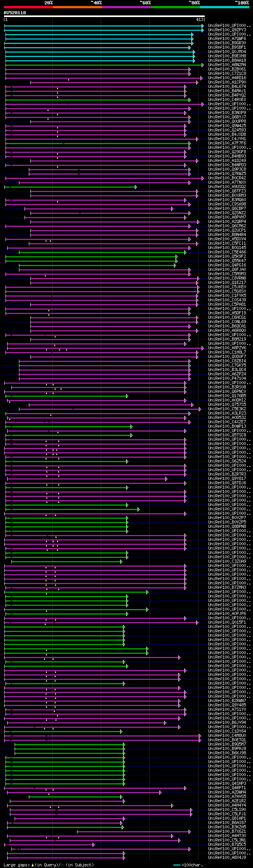Select label UniRef100_B7X6Z1
The image size is (253, 868).
click(227, 831)
